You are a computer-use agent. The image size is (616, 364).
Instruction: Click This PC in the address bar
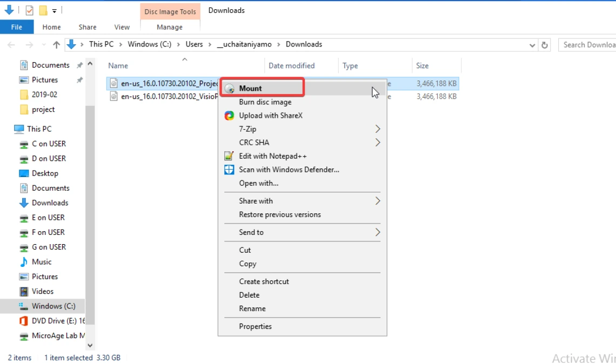tap(102, 44)
